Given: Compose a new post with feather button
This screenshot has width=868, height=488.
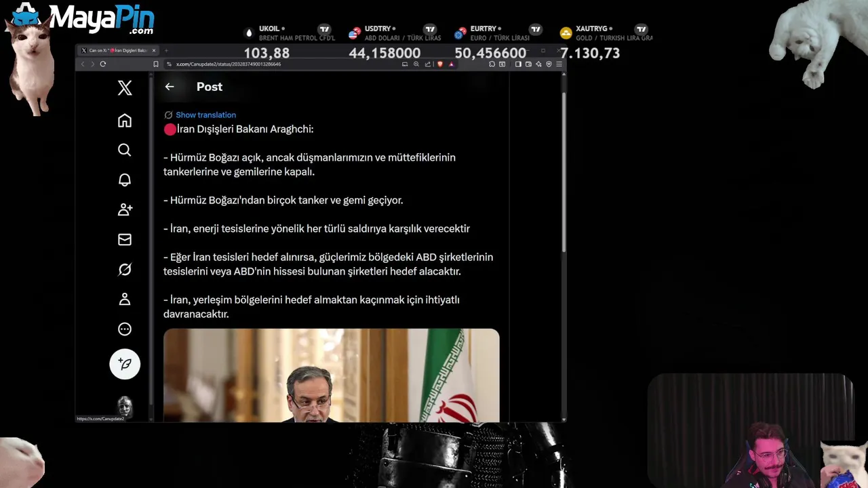Looking at the screenshot, I should pos(125,364).
